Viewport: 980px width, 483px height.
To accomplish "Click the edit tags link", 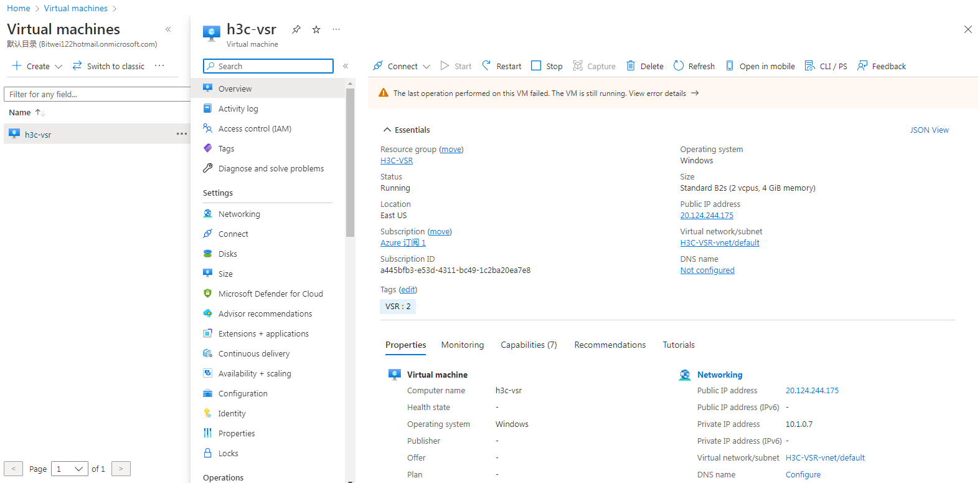I will [408, 289].
